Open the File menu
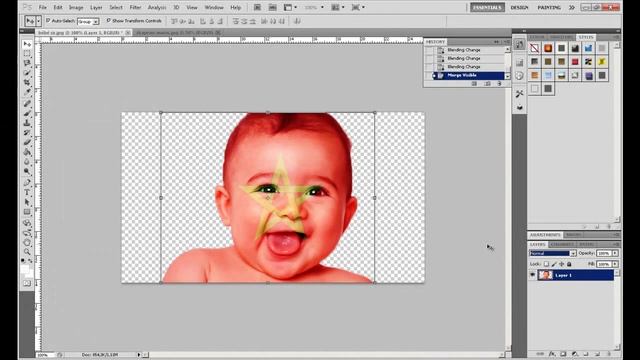640x360 pixels. pyautogui.click(x=42, y=7)
